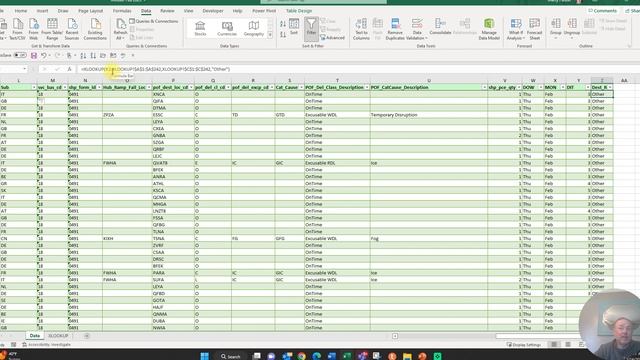Open Manage Data Model
The image size is (640, 360).
click(489, 29)
